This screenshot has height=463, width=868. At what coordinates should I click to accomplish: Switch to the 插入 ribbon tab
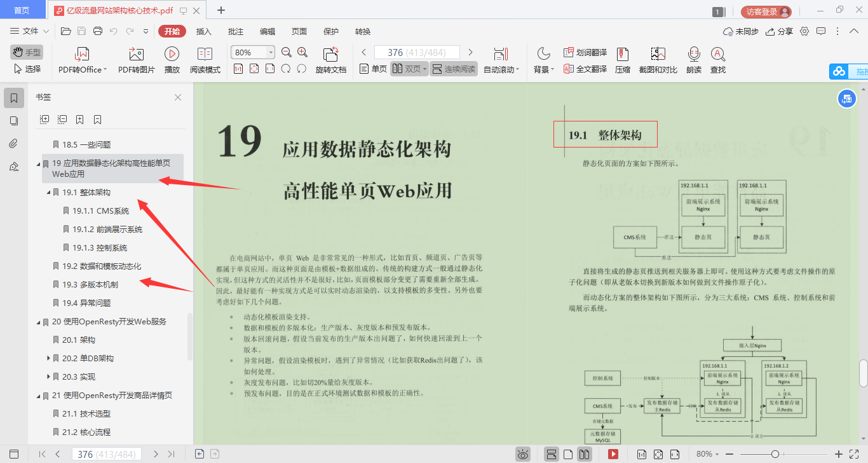(203, 31)
